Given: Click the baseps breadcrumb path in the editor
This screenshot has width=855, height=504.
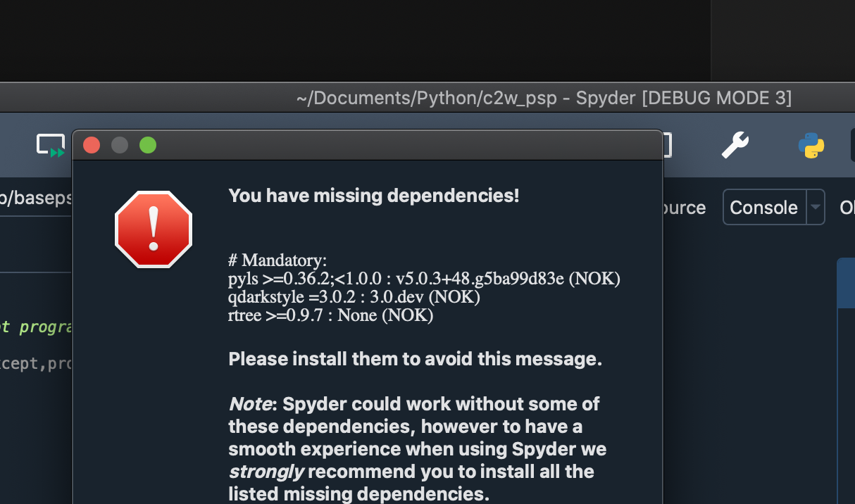Looking at the screenshot, I should point(36,198).
